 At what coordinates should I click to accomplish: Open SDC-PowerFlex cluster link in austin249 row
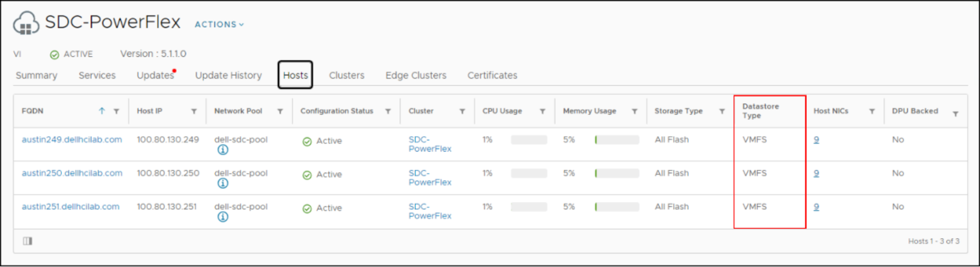click(430, 144)
